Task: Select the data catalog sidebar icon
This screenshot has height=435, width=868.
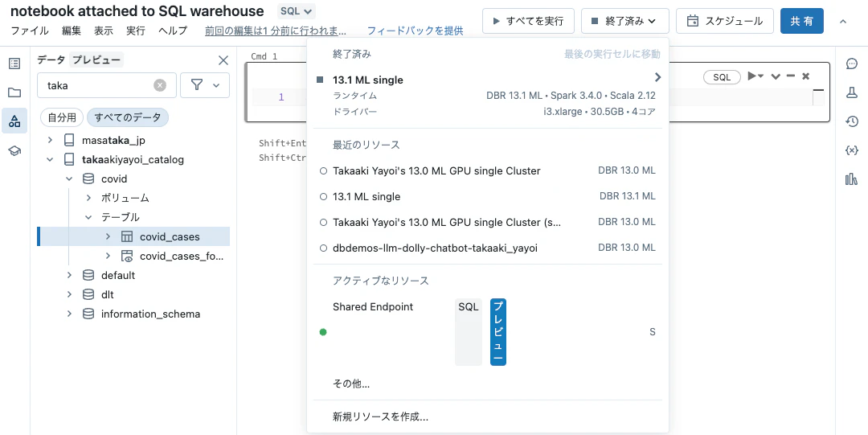Action: pyautogui.click(x=14, y=121)
